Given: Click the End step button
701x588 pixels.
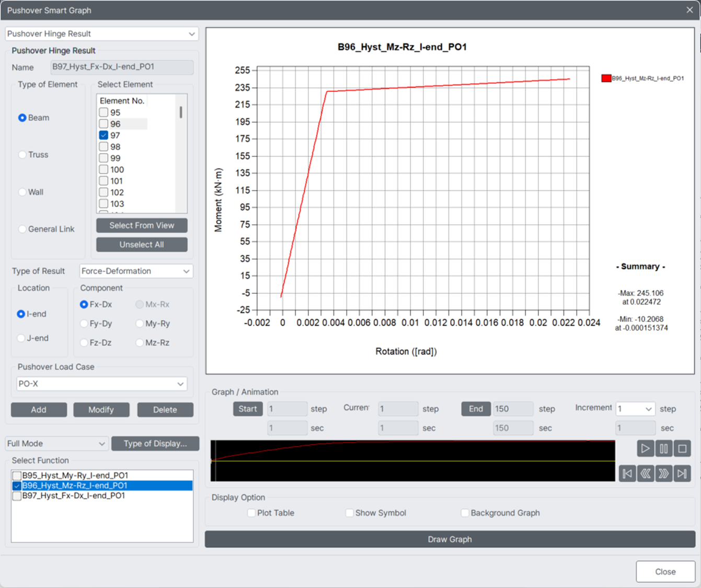Looking at the screenshot, I should click(476, 409).
